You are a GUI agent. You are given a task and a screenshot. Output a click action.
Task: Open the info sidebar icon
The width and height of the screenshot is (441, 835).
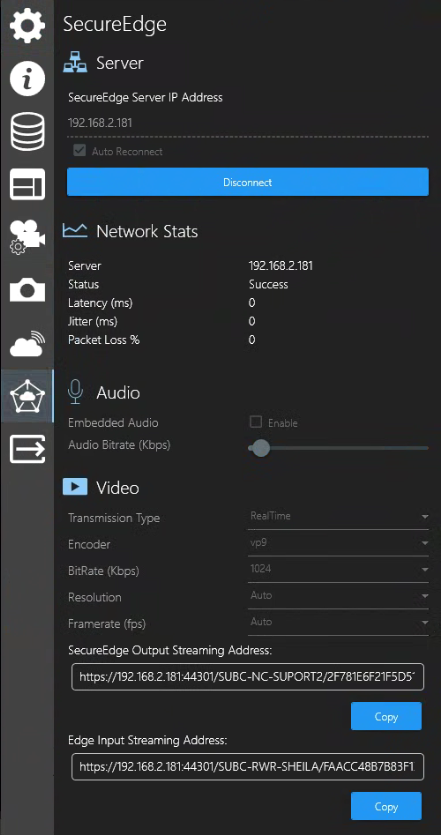tap(27, 79)
